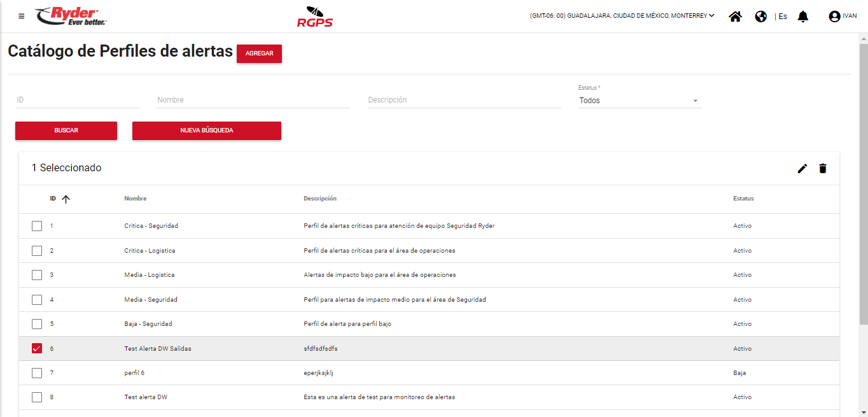The width and height of the screenshot is (868, 417).
Task: Click the pencil edit icon
Action: tap(802, 168)
